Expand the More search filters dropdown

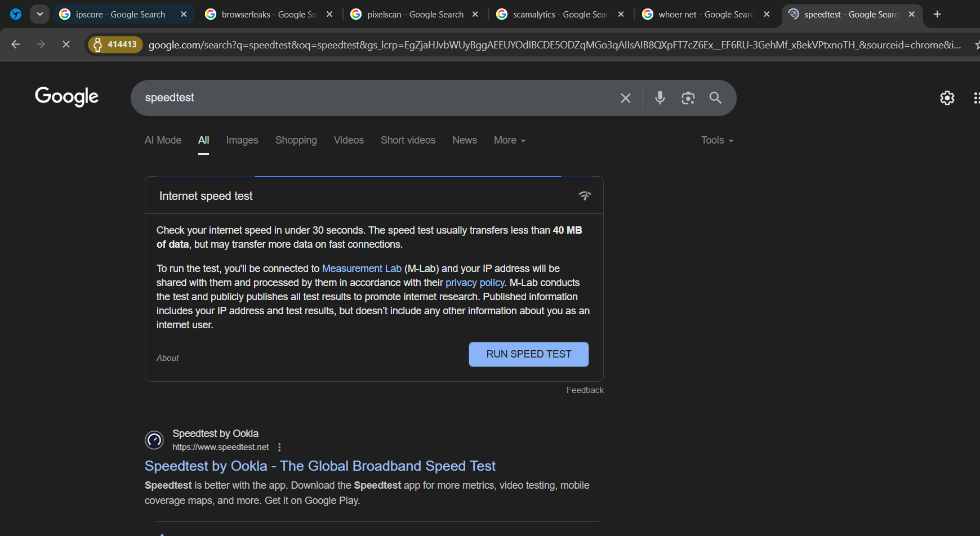pyautogui.click(x=509, y=140)
